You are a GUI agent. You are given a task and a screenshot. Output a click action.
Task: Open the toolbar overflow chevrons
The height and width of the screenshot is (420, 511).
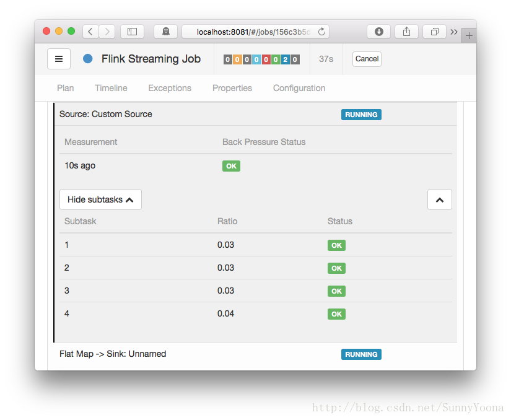click(x=454, y=32)
